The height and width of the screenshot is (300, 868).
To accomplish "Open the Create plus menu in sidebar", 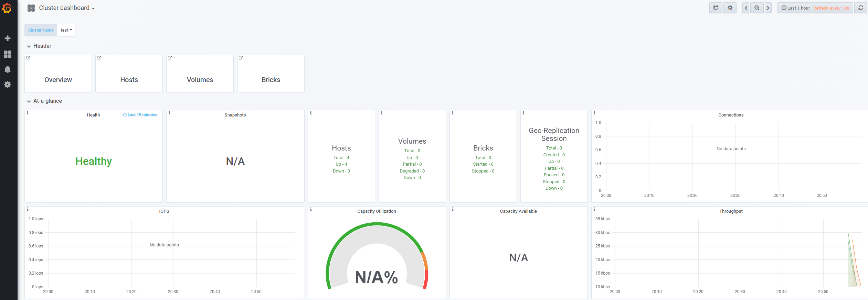I will point(8,38).
